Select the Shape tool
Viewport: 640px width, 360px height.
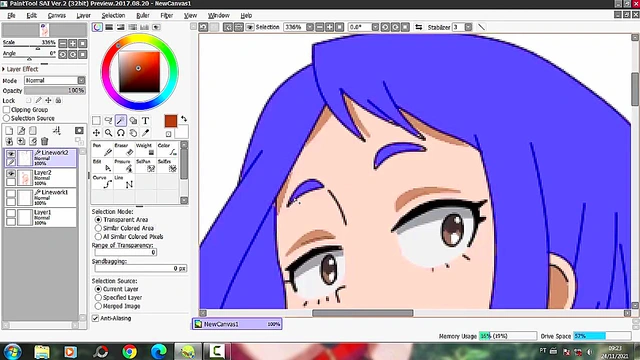(x=133, y=120)
